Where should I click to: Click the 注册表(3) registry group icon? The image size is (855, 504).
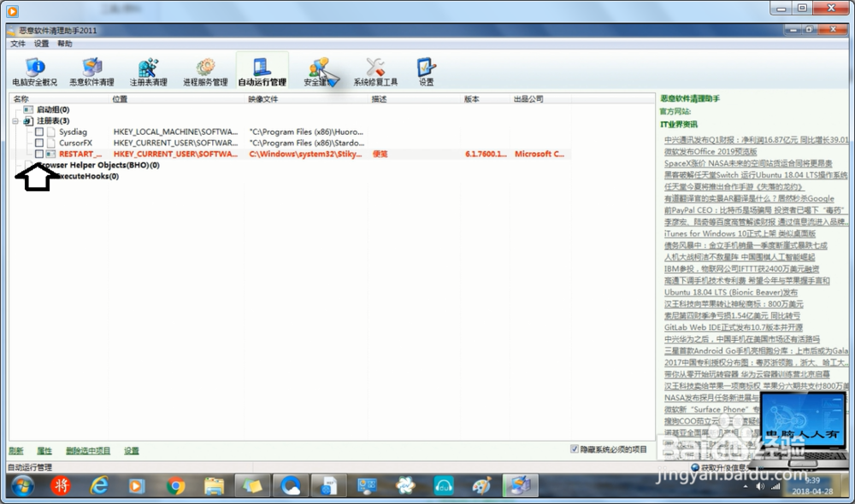28,121
